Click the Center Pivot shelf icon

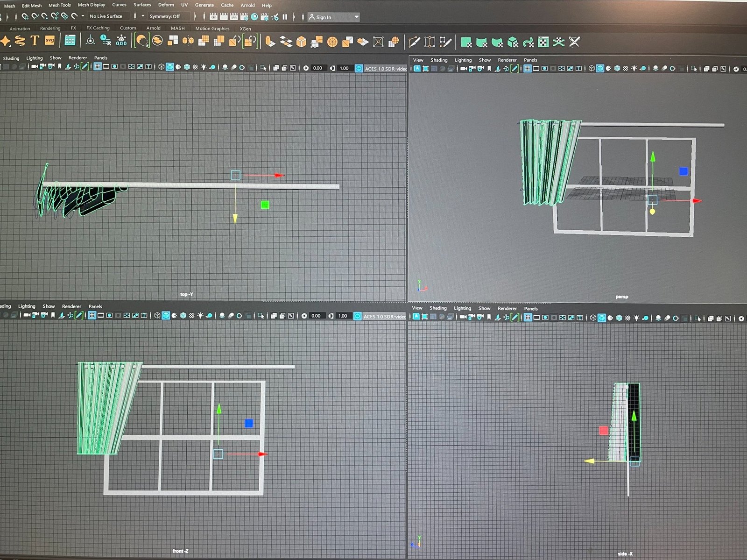click(91, 41)
